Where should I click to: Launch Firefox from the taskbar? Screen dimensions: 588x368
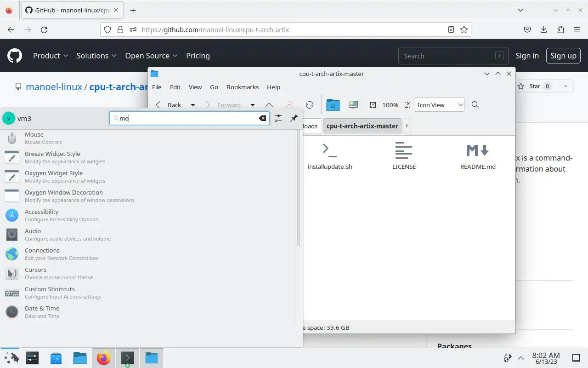pos(104,358)
